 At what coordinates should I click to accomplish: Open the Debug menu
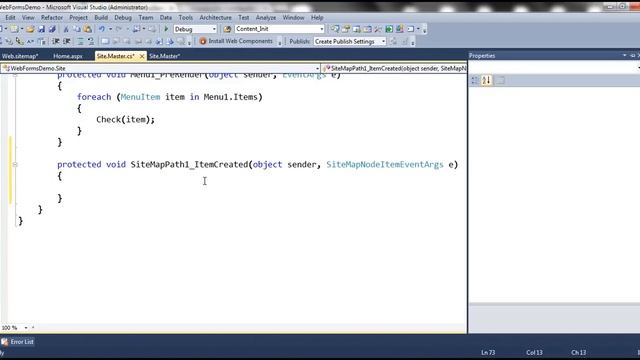pos(123,18)
